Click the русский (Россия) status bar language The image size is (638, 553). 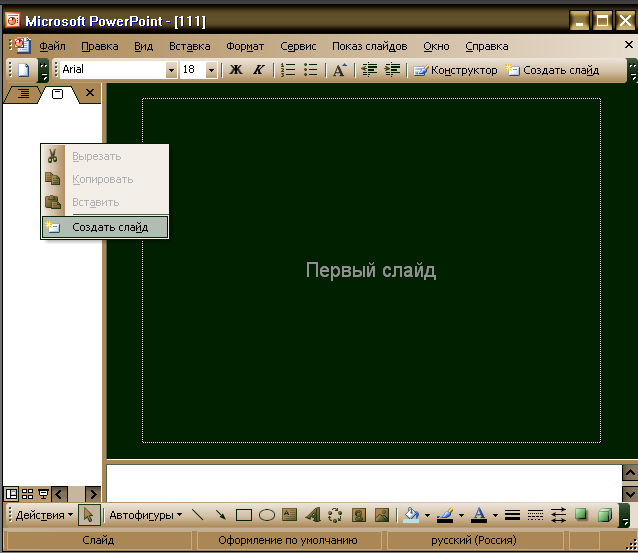pyautogui.click(x=474, y=540)
